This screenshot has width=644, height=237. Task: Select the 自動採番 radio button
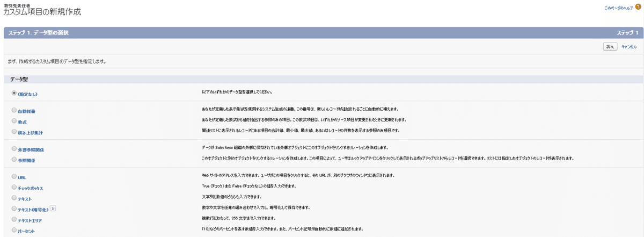pos(14,110)
